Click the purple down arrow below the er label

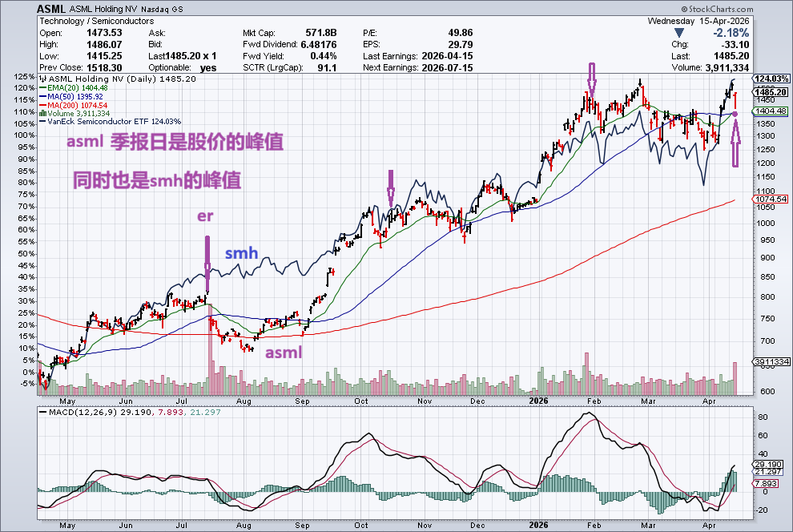coord(207,263)
